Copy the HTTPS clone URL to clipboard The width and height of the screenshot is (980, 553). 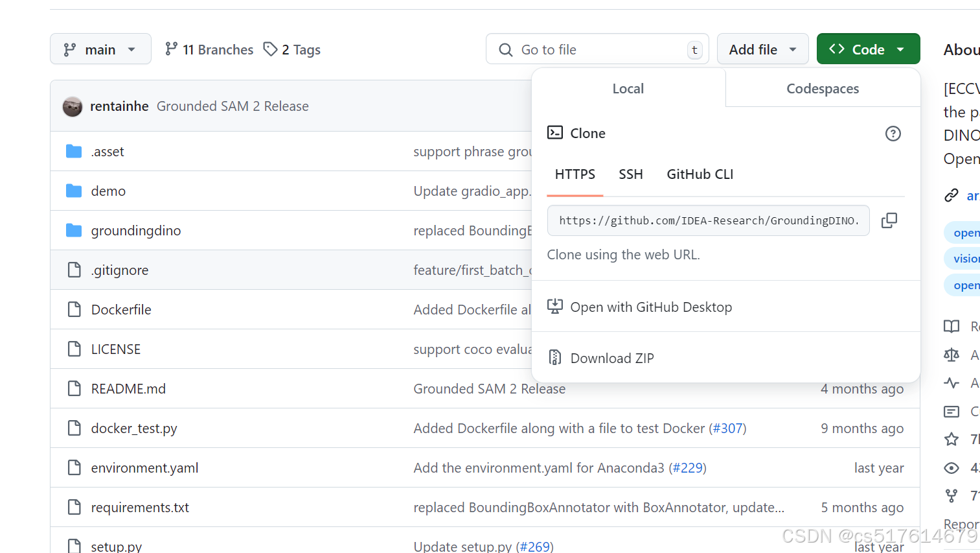coord(889,220)
